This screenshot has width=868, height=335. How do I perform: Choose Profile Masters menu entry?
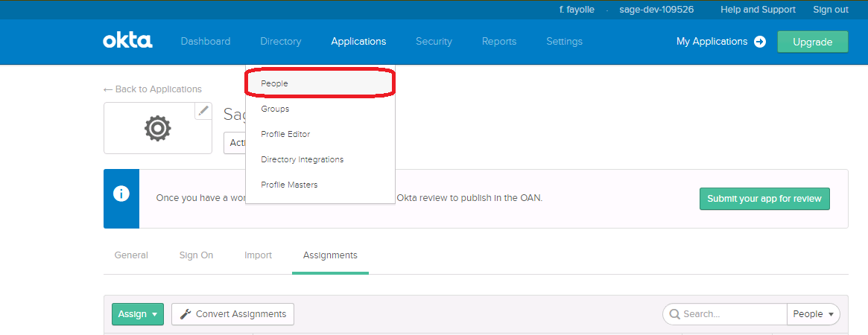(320, 185)
